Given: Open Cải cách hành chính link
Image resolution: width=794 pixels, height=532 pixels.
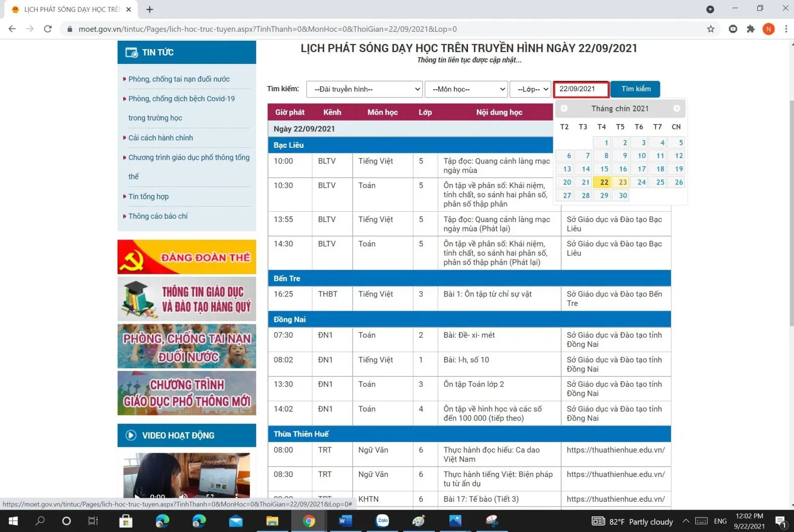Looking at the screenshot, I should (x=160, y=138).
